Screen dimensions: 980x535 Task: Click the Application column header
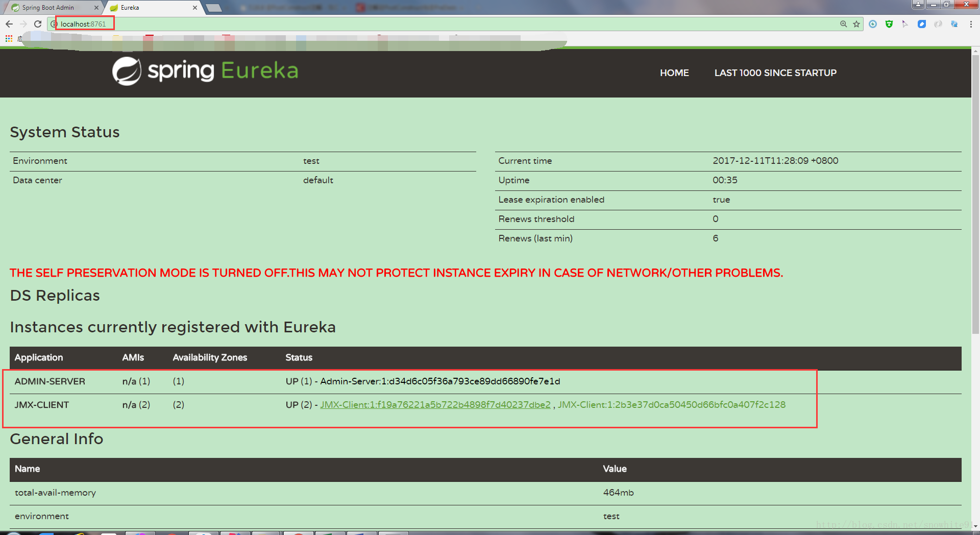pyautogui.click(x=39, y=358)
